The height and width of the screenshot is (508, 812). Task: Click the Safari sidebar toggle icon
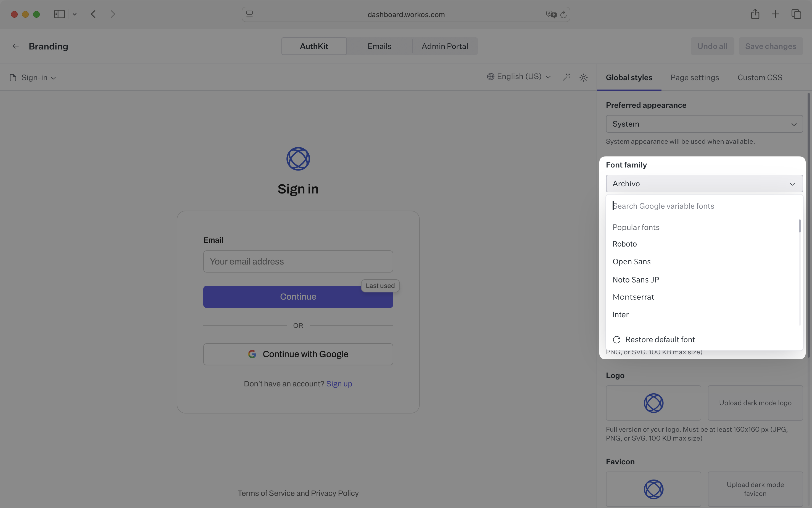click(59, 14)
